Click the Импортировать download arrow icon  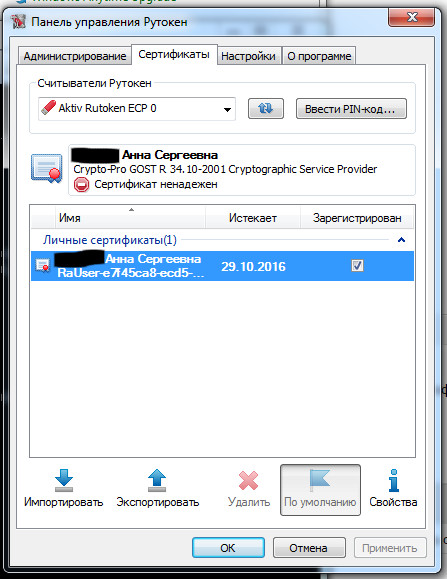point(64,480)
